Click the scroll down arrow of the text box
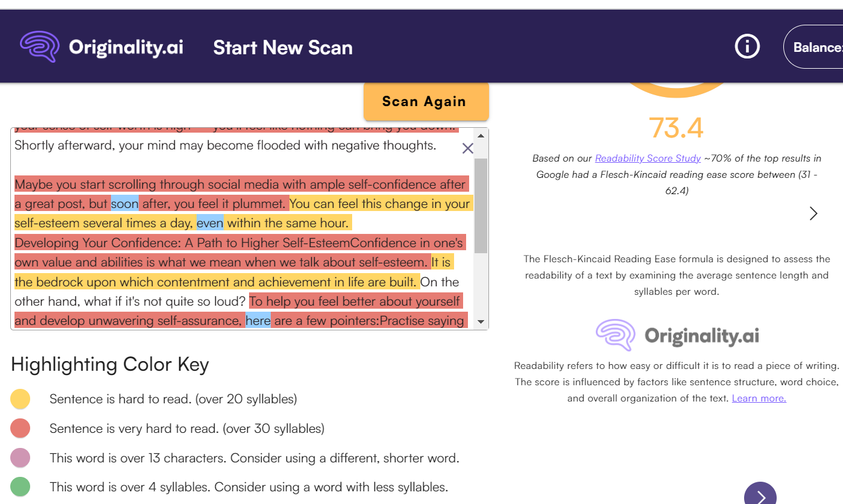Viewport: 843px width, 504px height. coord(481,322)
